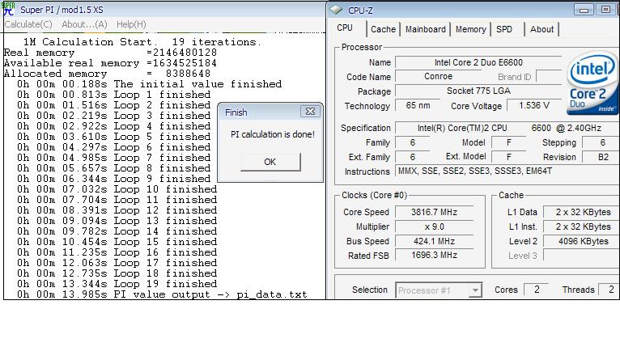Click the L1 Inst. cache value
This screenshot has height=364, width=620.
[582, 226]
